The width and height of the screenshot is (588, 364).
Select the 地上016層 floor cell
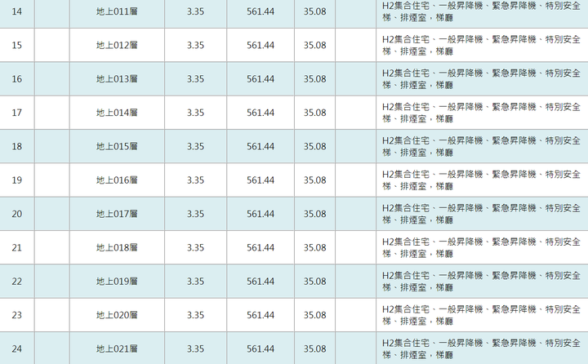click(117, 180)
